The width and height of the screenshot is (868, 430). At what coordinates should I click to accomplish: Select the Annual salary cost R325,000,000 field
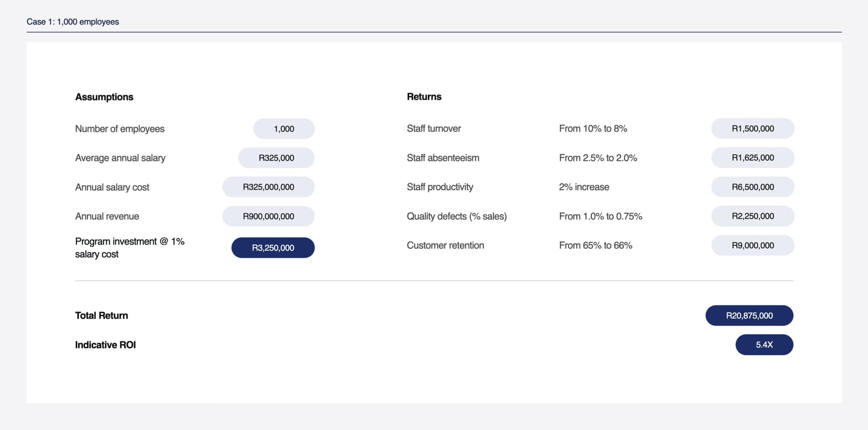pos(269,187)
